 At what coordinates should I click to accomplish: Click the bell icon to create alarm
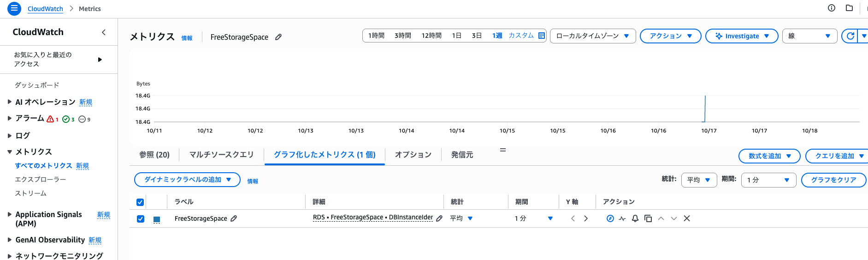click(x=635, y=218)
